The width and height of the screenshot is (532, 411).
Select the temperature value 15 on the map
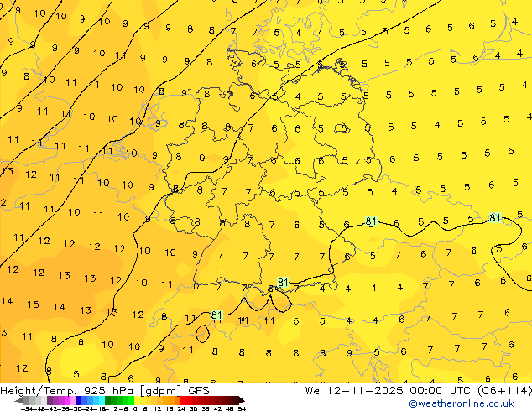click(33, 304)
